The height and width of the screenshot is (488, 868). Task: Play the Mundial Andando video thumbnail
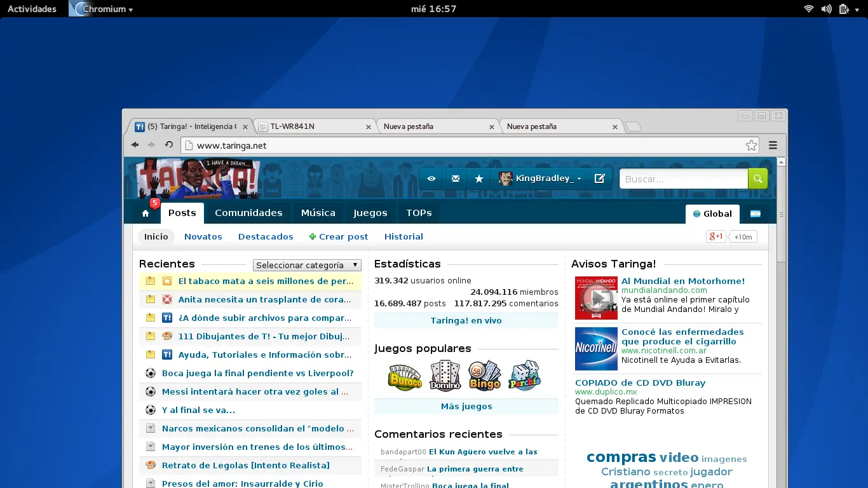coord(596,298)
